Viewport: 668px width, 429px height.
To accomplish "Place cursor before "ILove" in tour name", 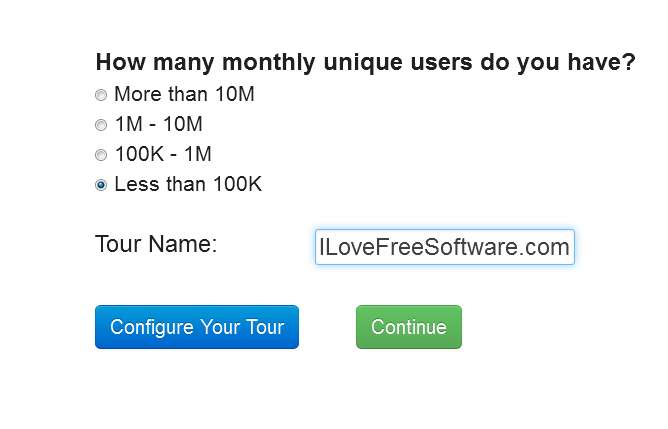I will click(x=319, y=247).
